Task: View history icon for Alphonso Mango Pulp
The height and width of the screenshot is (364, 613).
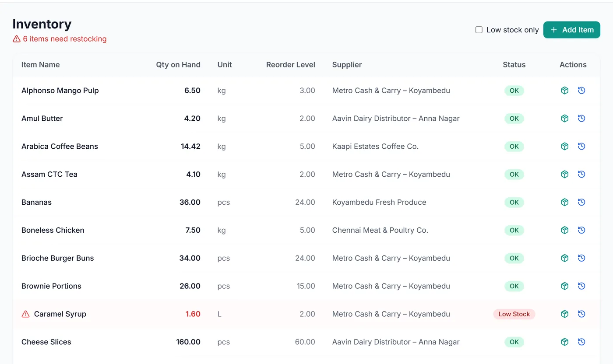Action: click(x=581, y=91)
